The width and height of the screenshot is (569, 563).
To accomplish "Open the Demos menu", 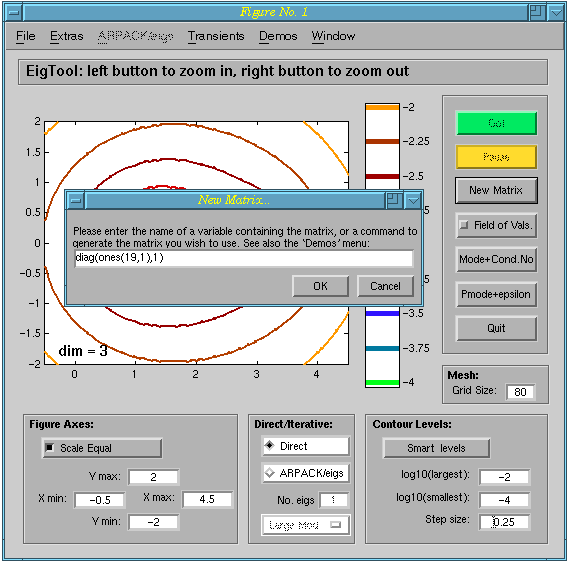I will coord(278,36).
